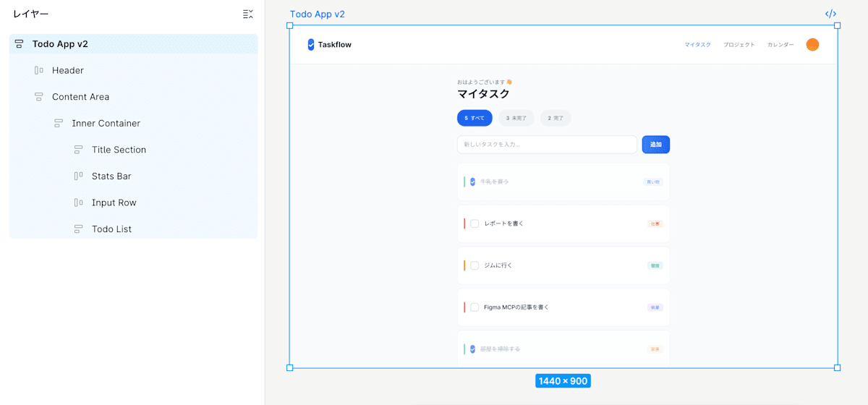Click the 部屋を掃除する task title
Image resolution: width=868 pixels, height=405 pixels.
coord(500,349)
